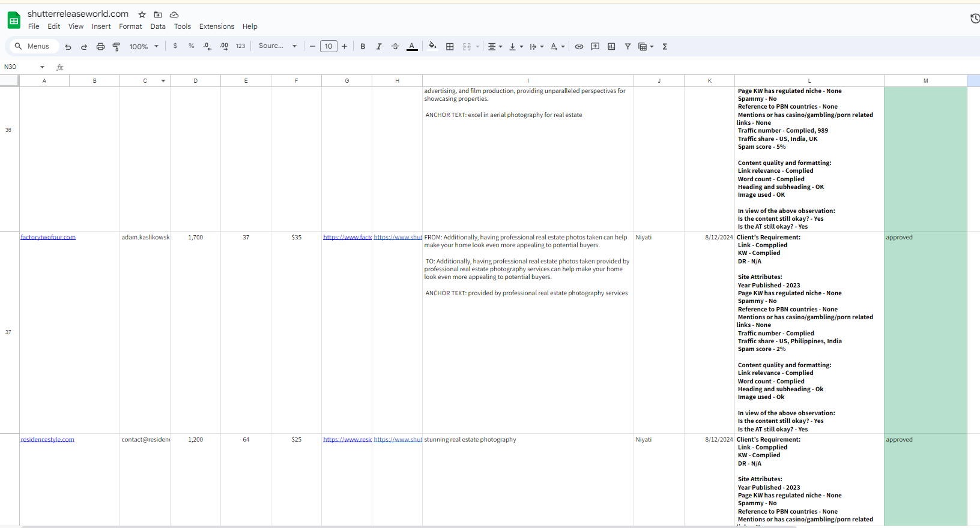Screen dimensions: 980x528
Task: Open the functions sigma menu
Action: [665, 46]
